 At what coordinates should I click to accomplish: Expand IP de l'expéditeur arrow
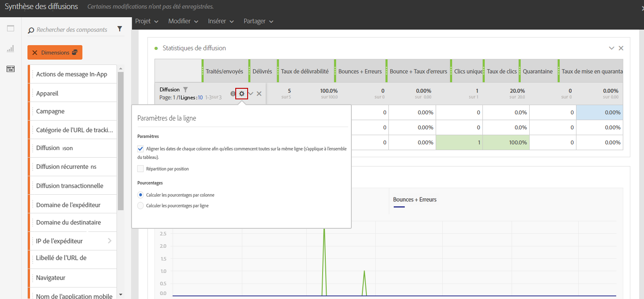tap(109, 241)
